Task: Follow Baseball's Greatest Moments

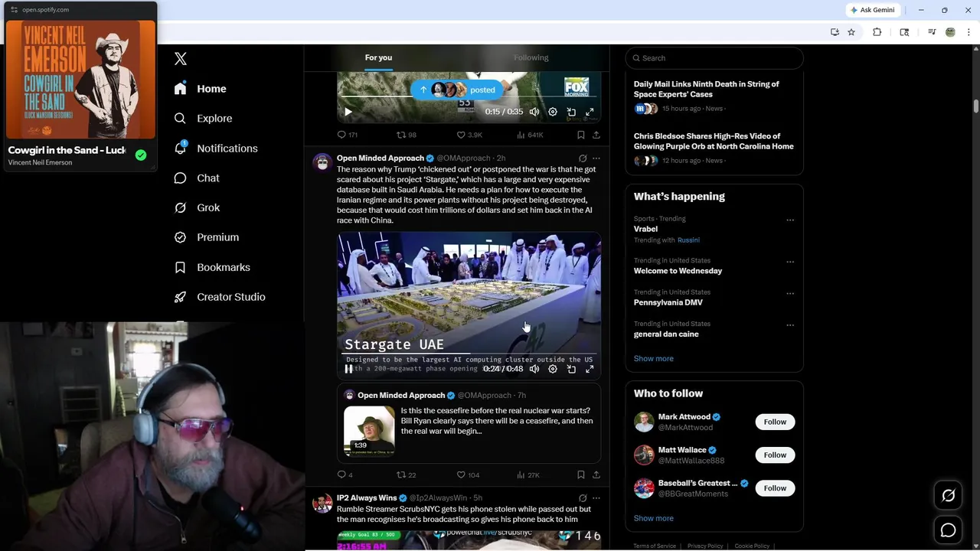Action: pyautogui.click(x=775, y=488)
